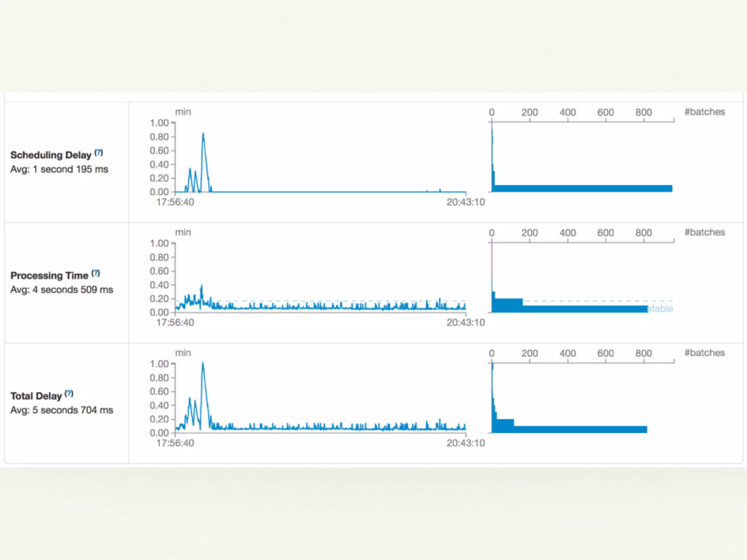Click the Scheduling Delay help (?) icon

(x=99, y=152)
